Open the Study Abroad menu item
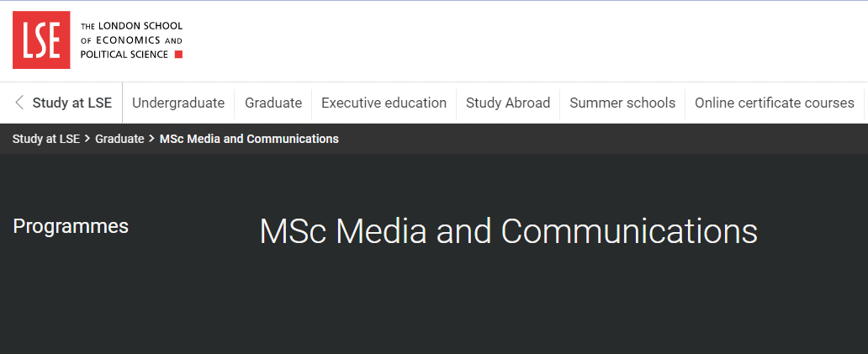868x354 pixels. (508, 103)
